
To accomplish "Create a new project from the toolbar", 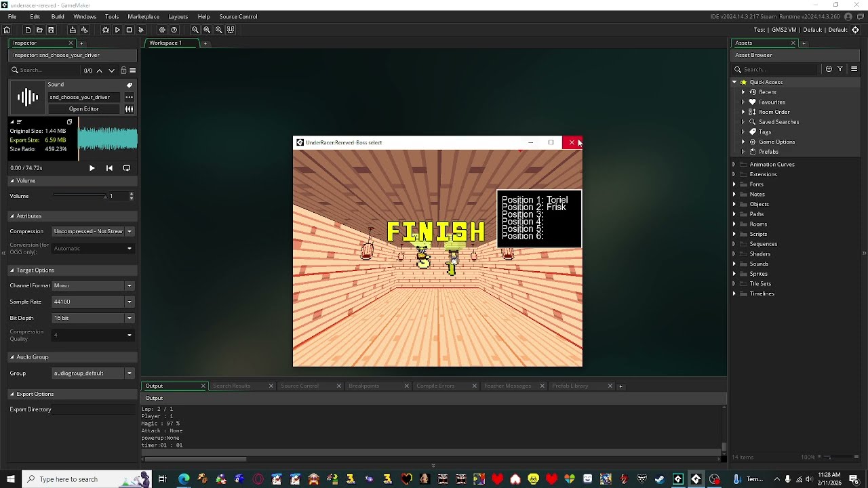I will [x=28, y=30].
